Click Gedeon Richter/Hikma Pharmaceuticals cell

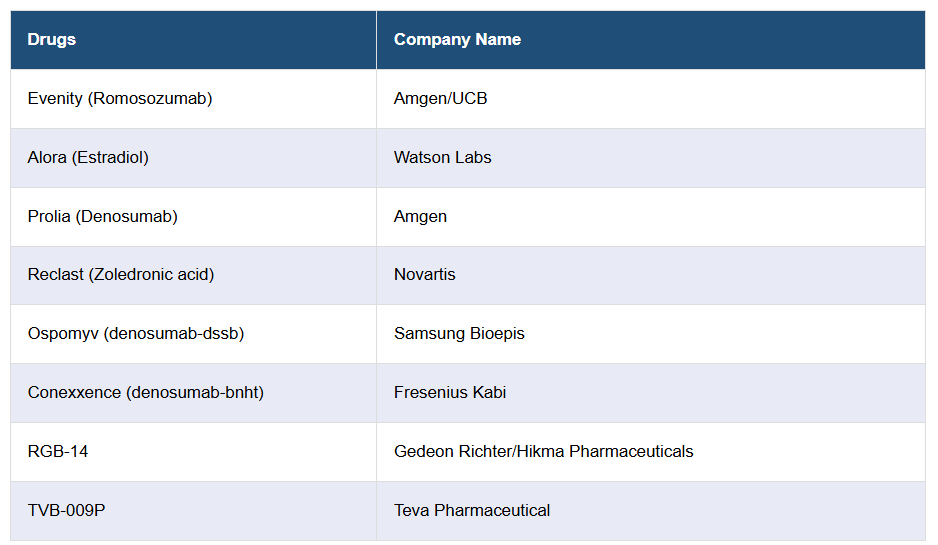(x=543, y=452)
